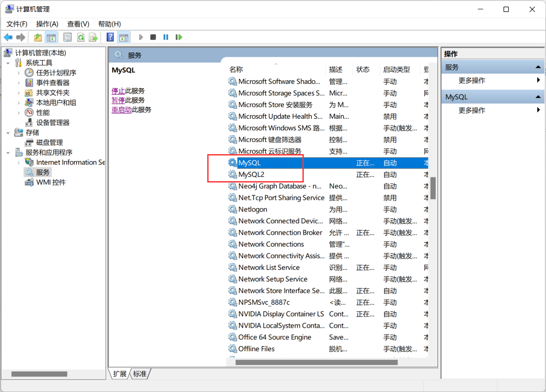
Task: Click the services list horizontal scrollbar thumb
Action: point(316,362)
